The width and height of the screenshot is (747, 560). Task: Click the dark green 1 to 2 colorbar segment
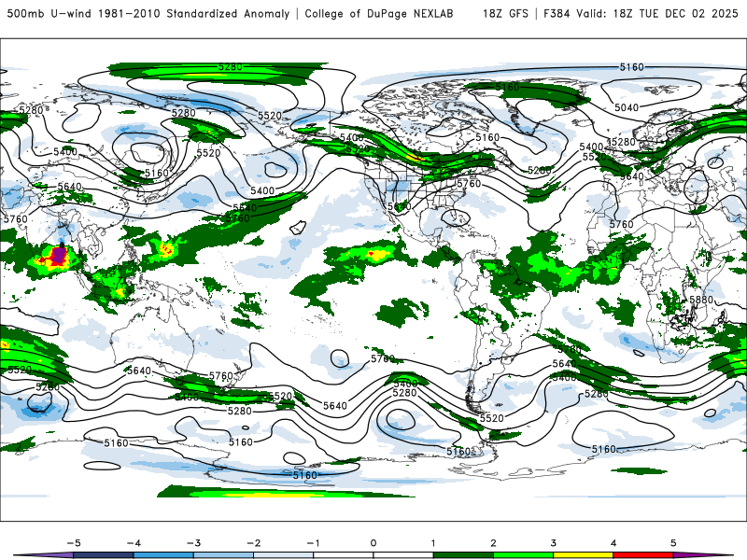pyautogui.click(x=463, y=555)
